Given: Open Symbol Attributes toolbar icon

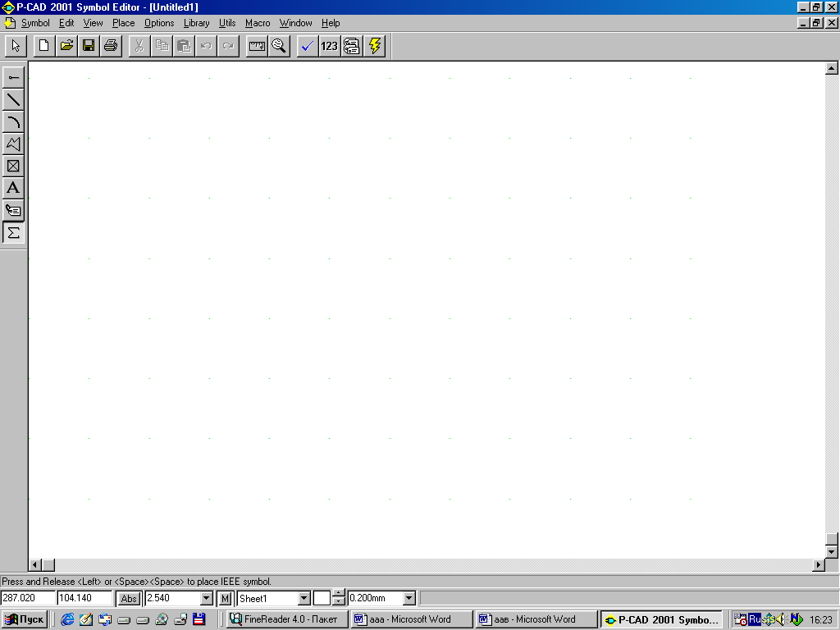Looking at the screenshot, I should click(352, 46).
